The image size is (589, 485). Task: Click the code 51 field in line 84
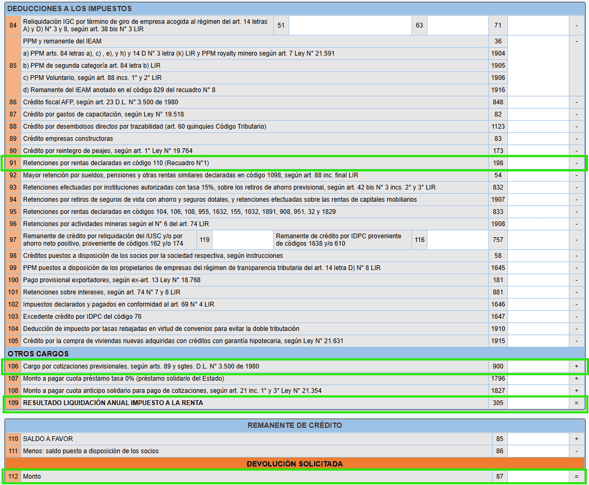coord(350,25)
